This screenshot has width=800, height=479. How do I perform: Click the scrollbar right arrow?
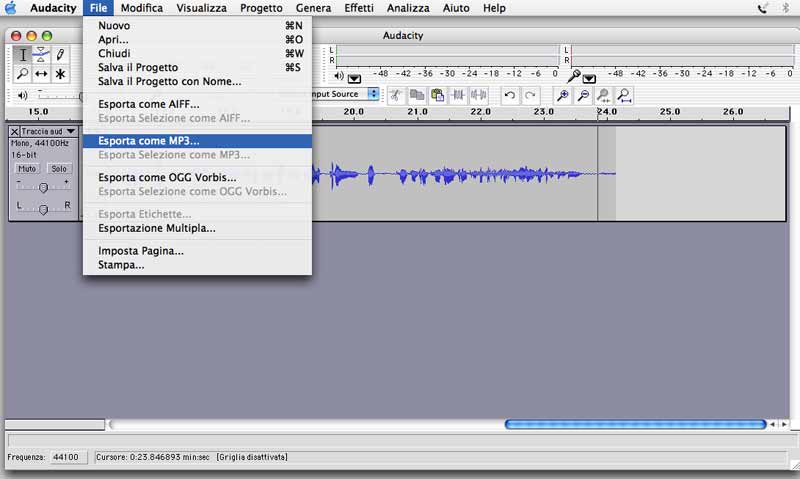click(784, 424)
